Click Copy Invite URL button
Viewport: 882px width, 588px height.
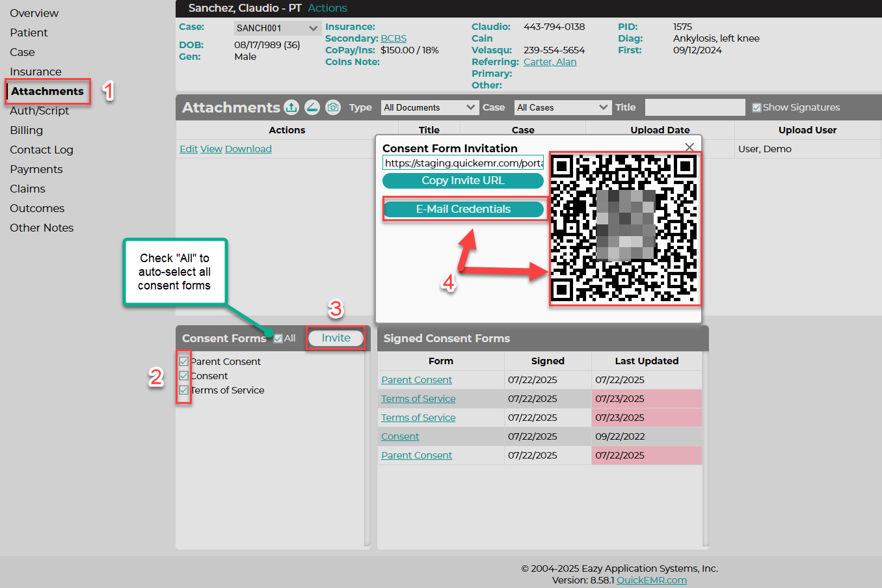click(463, 181)
